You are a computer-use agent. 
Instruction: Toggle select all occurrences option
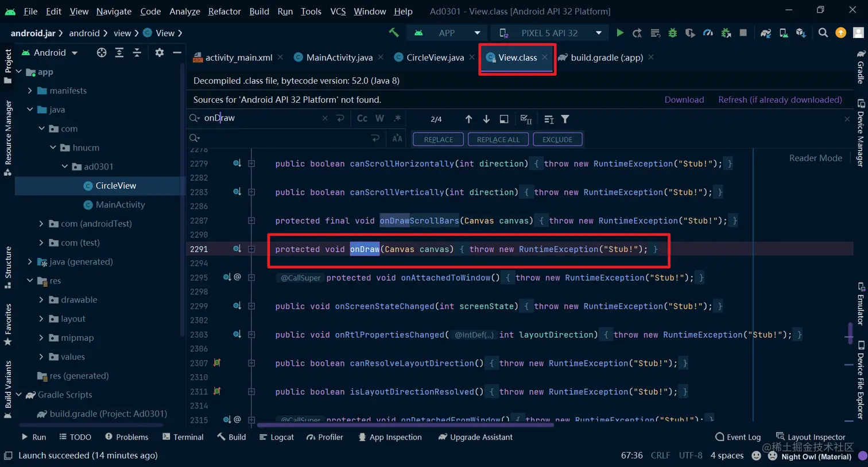[x=526, y=119]
